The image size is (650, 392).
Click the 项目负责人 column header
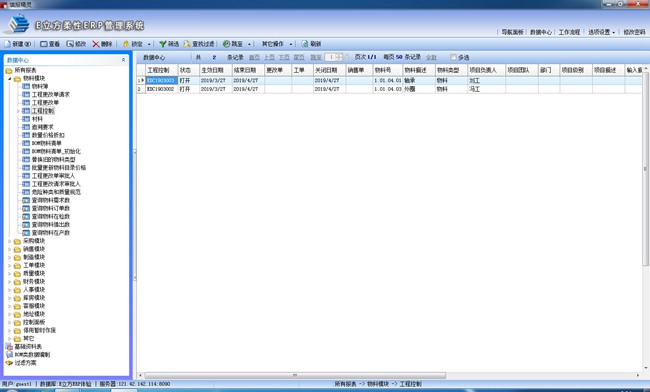pos(487,70)
